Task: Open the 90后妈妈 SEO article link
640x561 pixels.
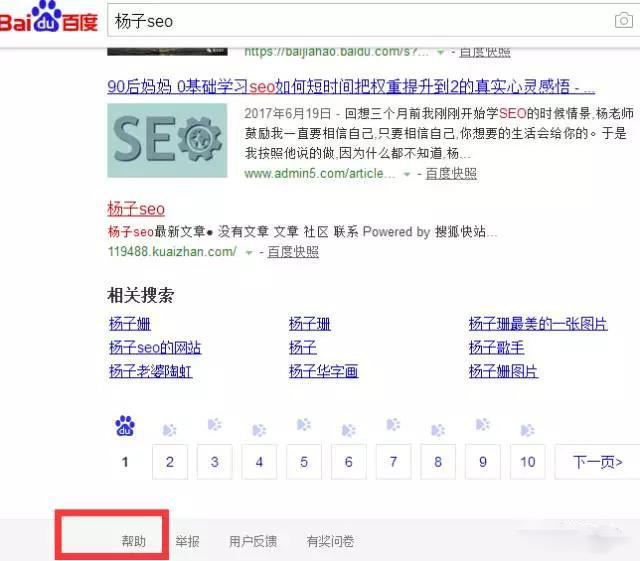Action: point(350,87)
